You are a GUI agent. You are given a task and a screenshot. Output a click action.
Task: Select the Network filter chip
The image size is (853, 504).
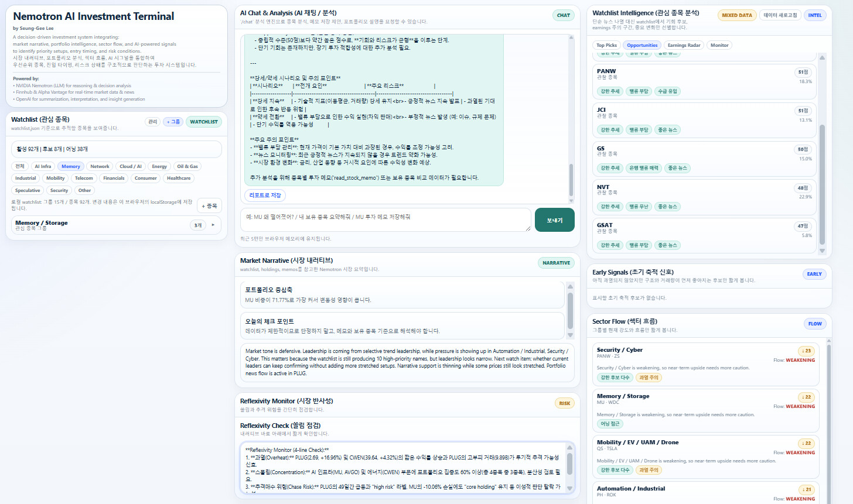100,166
